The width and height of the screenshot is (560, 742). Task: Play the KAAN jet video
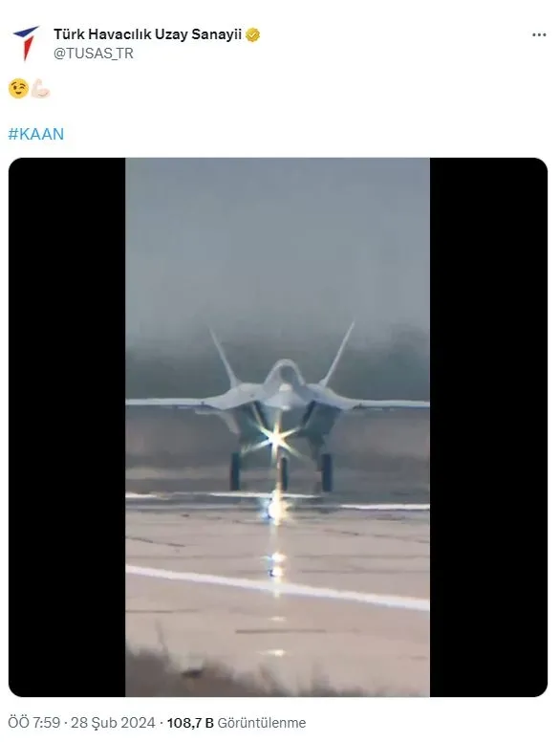278,426
